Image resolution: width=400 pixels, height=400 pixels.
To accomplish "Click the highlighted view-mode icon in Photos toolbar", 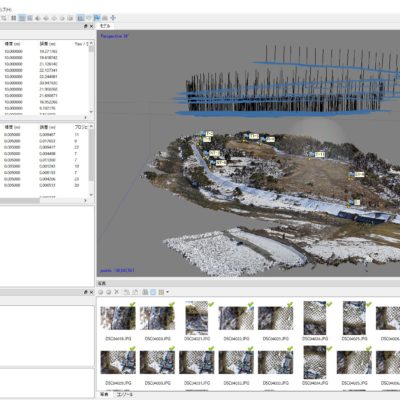I will point(153,292).
